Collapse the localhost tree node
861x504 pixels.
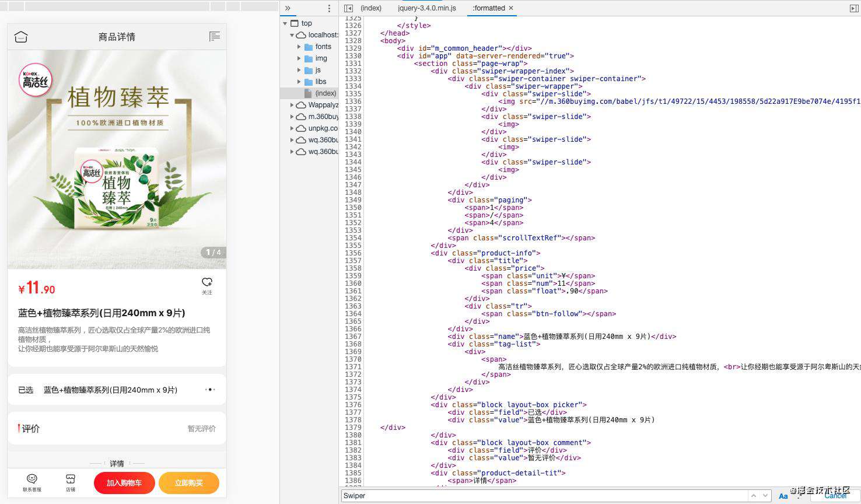[x=292, y=35]
